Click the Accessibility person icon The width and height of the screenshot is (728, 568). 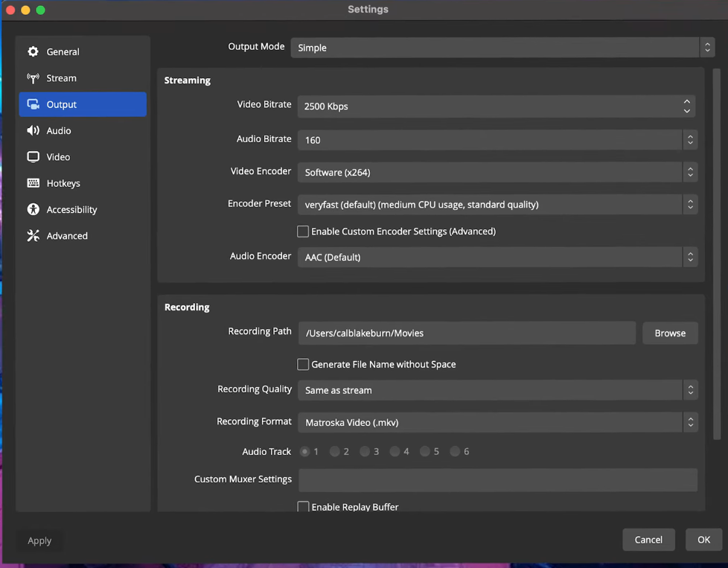33,210
